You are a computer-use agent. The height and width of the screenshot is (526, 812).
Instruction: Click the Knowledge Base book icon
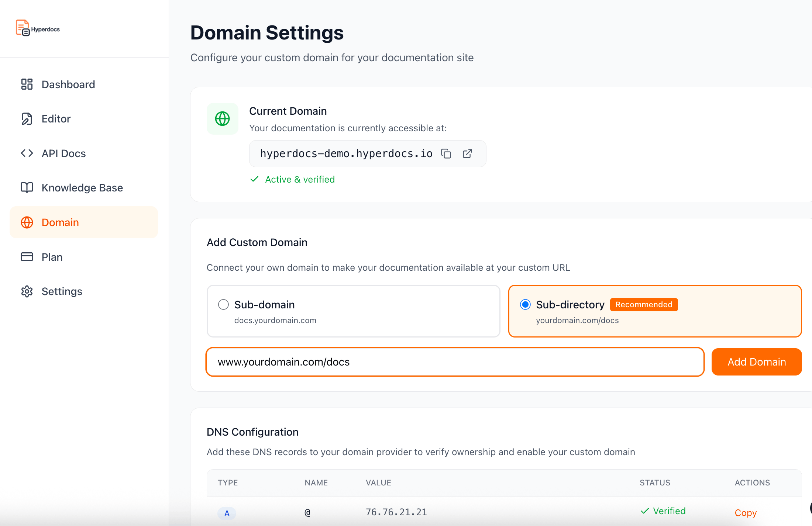pyautogui.click(x=27, y=188)
